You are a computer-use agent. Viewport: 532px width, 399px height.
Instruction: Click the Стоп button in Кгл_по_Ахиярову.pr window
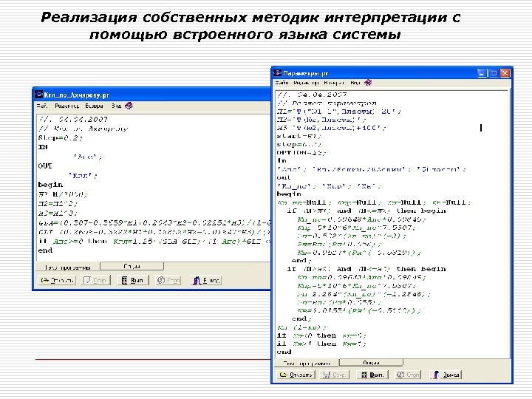(168, 280)
